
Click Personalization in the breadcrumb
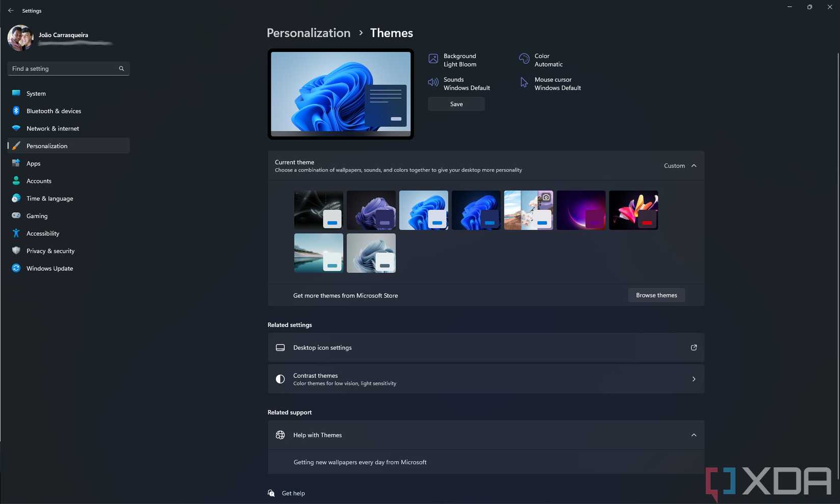(308, 33)
